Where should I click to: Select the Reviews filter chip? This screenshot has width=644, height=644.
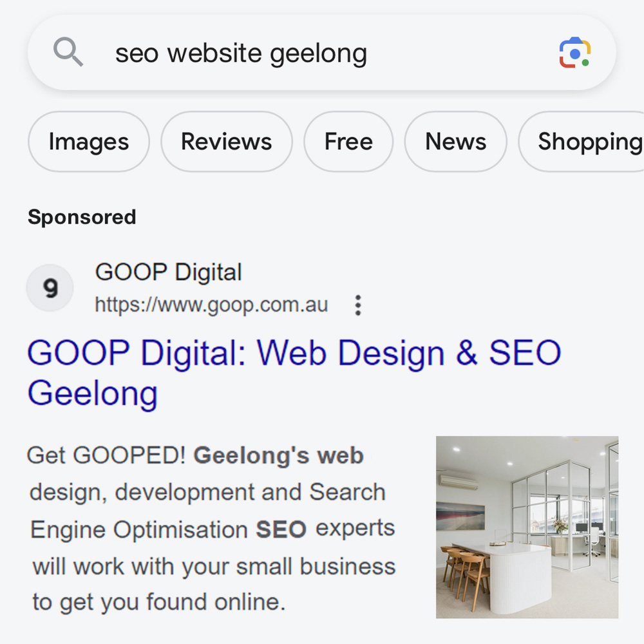[x=226, y=142]
